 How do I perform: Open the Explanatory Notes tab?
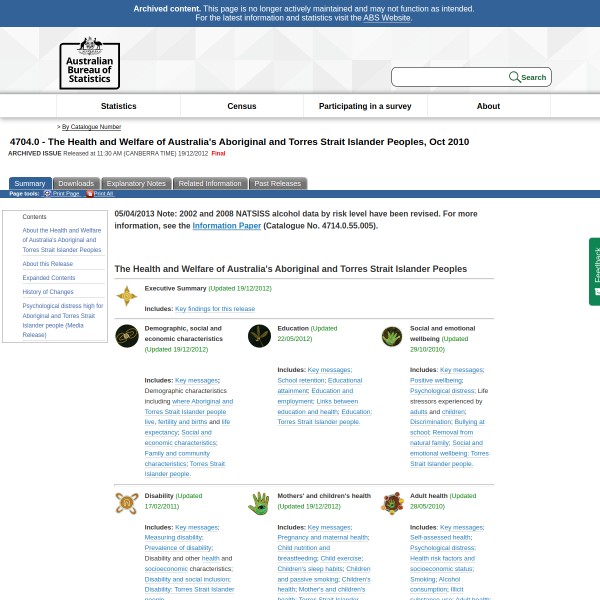point(136,184)
